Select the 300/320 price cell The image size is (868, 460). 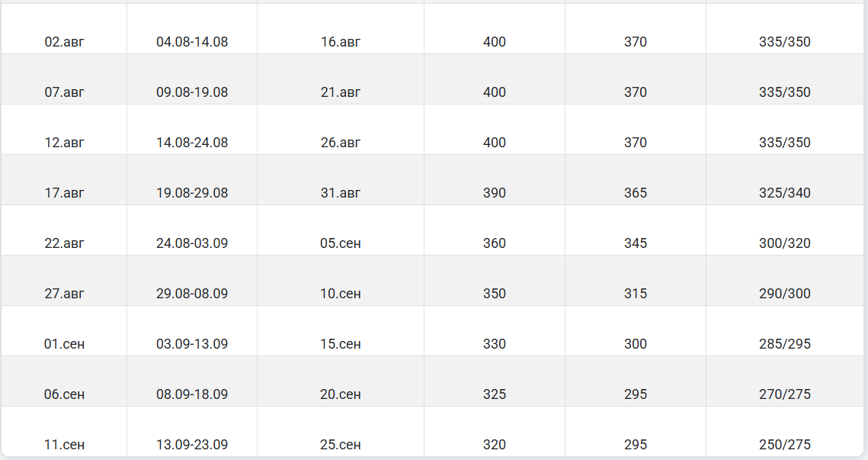click(785, 243)
